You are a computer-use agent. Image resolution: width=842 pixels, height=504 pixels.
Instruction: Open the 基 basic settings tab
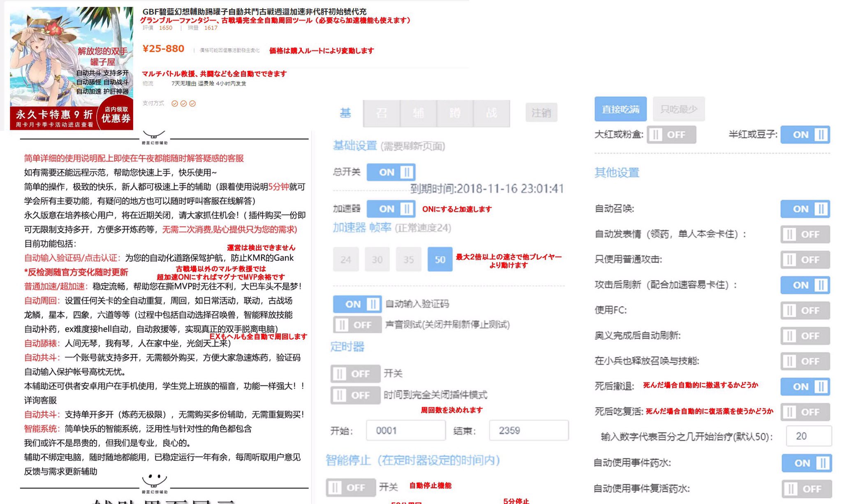[x=345, y=113]
